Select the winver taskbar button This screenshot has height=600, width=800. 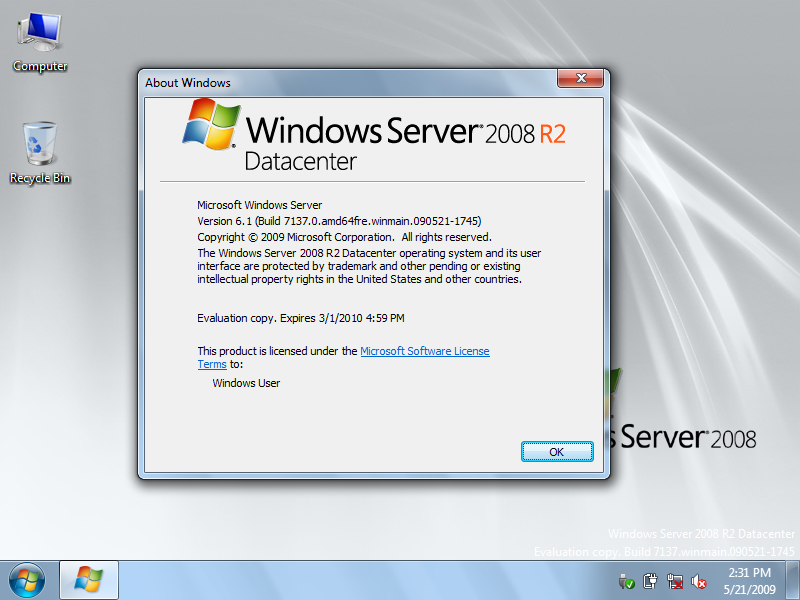click(x=89, y=580)
